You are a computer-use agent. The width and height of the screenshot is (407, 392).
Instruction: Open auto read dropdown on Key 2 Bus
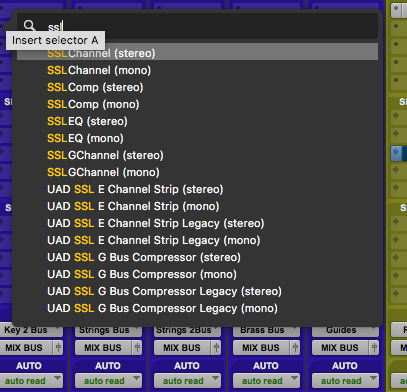point(31,381)
